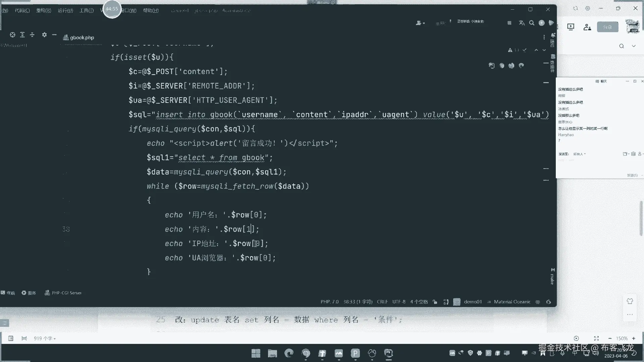Open the 运行(U) menu
Screen dimensions: 644x362
(x=65, y=10)
